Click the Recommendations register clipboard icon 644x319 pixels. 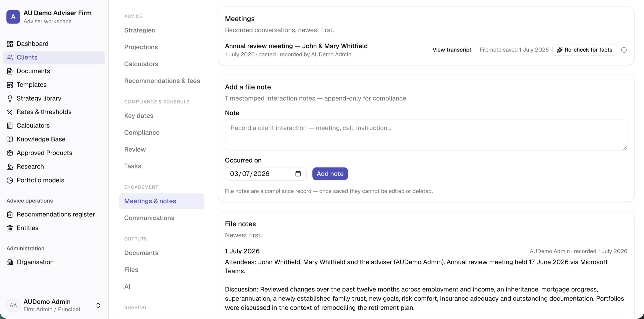[10, 214]
